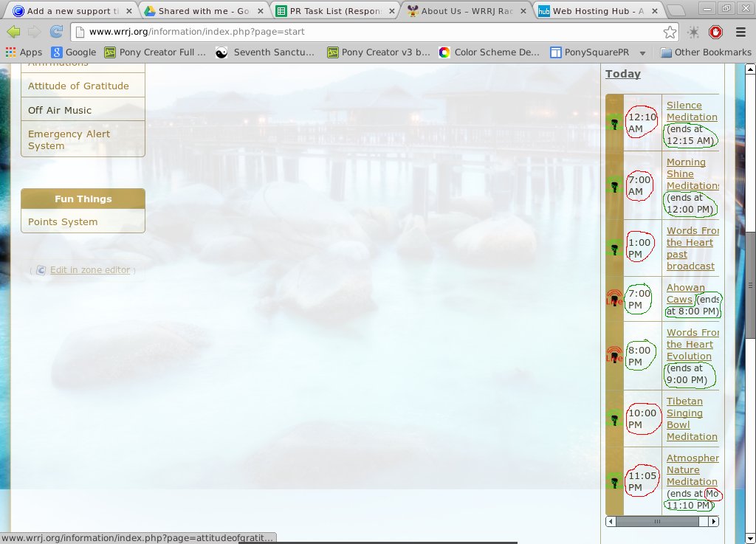The width and height of the screenshot is (756, 544).
Task: Reload the current page
Action: coord(55,32)
